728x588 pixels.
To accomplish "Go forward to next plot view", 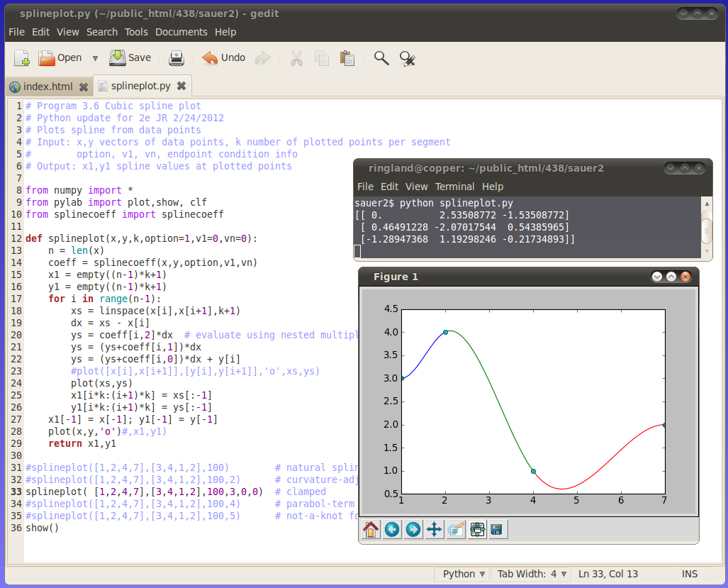I will (x=413, y=529).
